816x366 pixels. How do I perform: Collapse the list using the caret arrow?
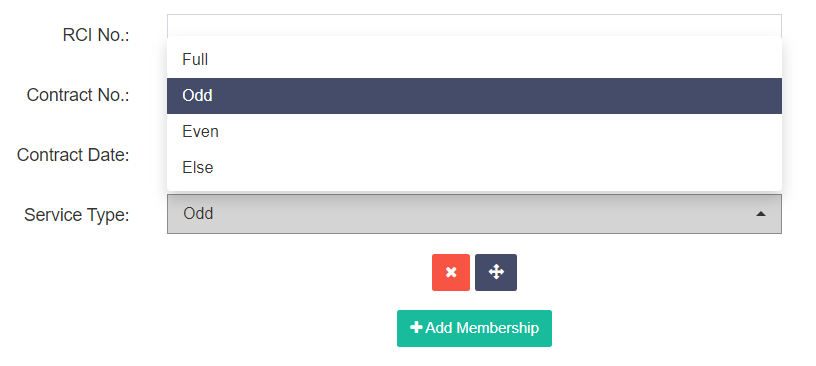tap(761, 214)
